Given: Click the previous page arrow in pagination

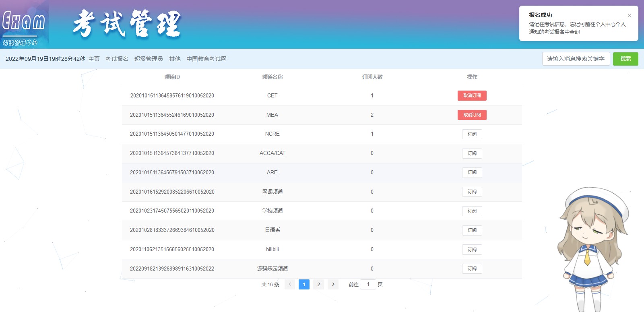Looking at the screenshot, I should point(290,285).
